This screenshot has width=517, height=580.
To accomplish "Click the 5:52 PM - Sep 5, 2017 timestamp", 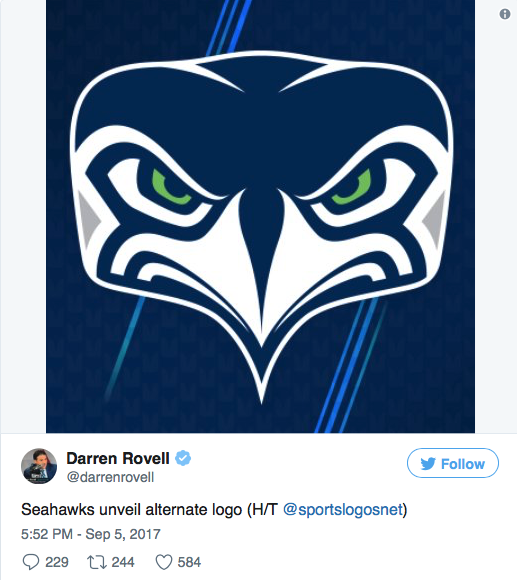I will [x=91, y=534].
